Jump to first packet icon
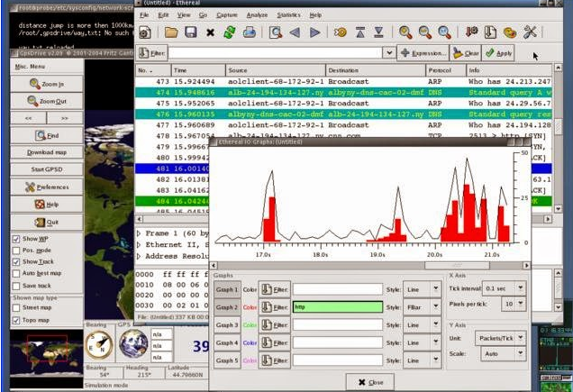Screen dimensions: 573x392 [360, 32]
